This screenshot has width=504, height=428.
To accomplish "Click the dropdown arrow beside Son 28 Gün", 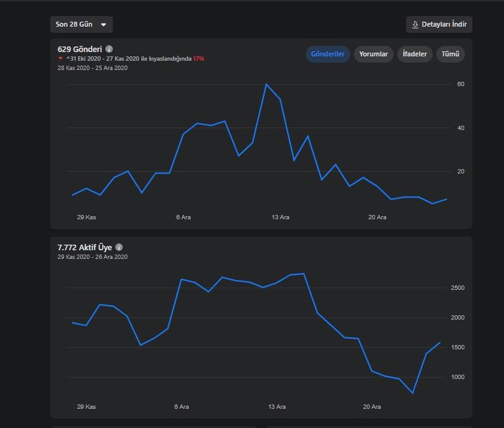I will (x=104, y=25).
